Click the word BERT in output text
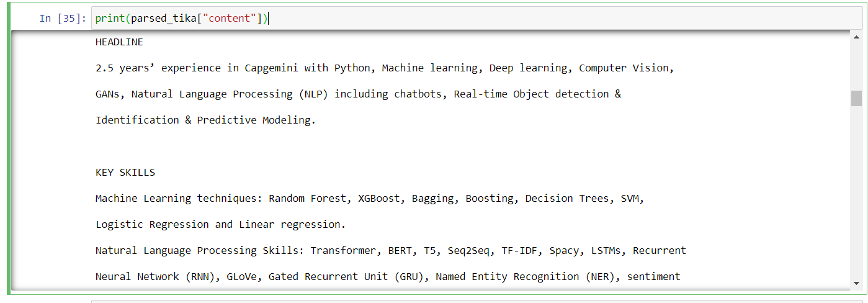The height and width of the screenshot is (303, 868). 400,251
